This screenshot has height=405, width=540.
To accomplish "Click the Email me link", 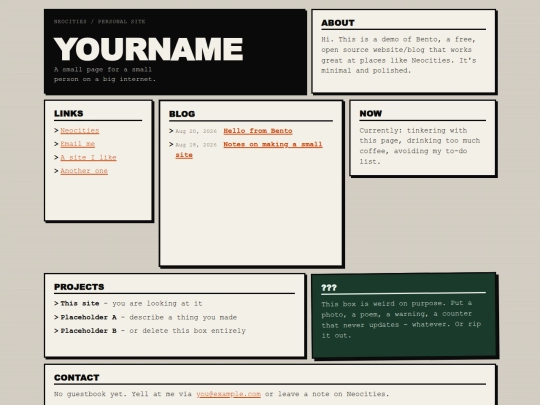I will tap(77, 144).
